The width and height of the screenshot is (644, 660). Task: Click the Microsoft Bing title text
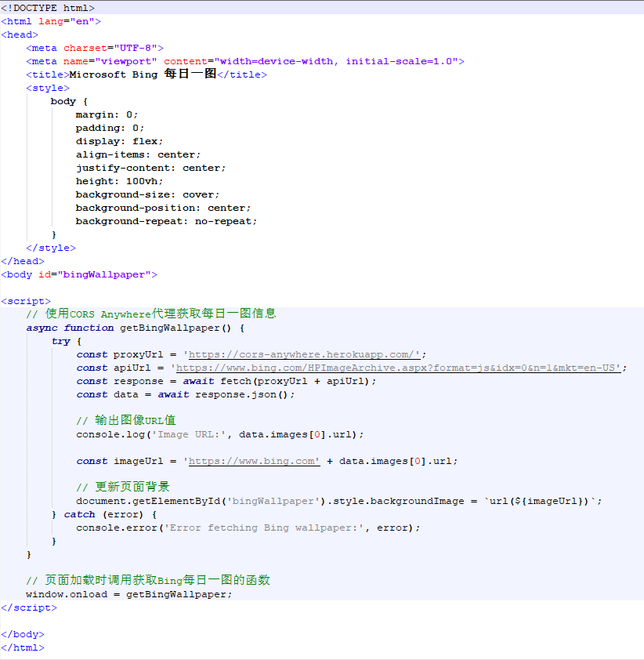tap(141, 74)
